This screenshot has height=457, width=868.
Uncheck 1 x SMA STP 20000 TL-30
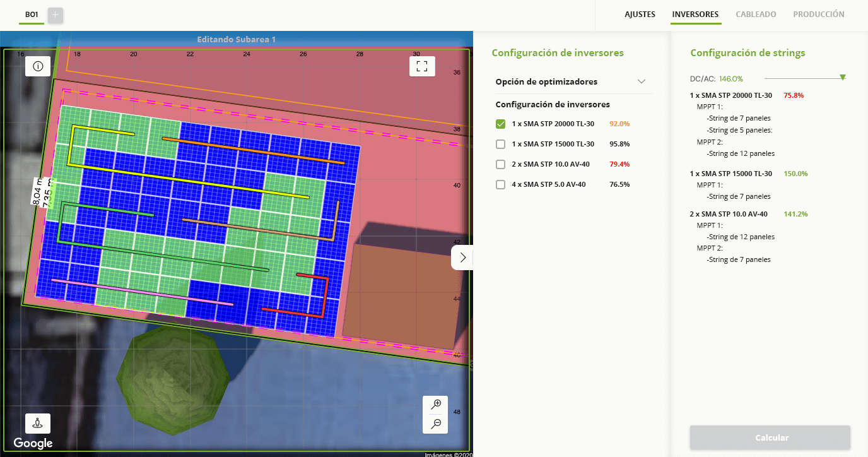[501, 124]
